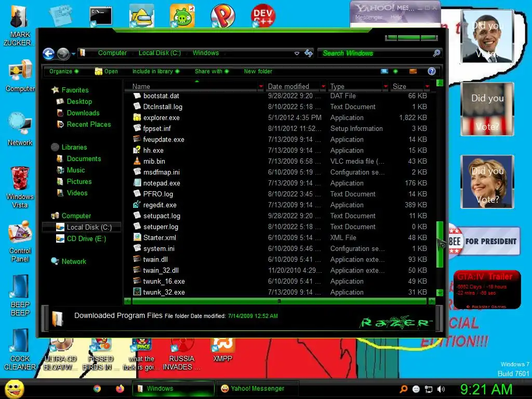Image resolution: width=532 pixels, height=399 pixels.
Task: Open the Size column filter dropdown
Action: tap(428, 87)
